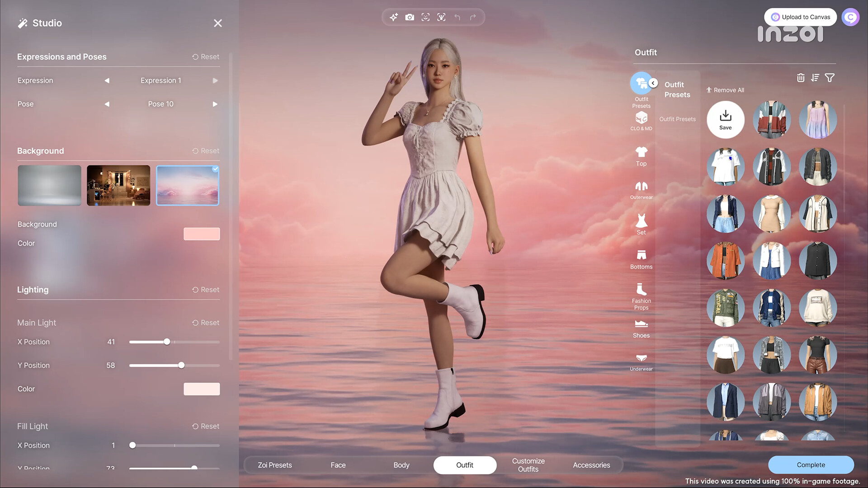Drag the Main Light X Position slider

click(x=166, y=342)
